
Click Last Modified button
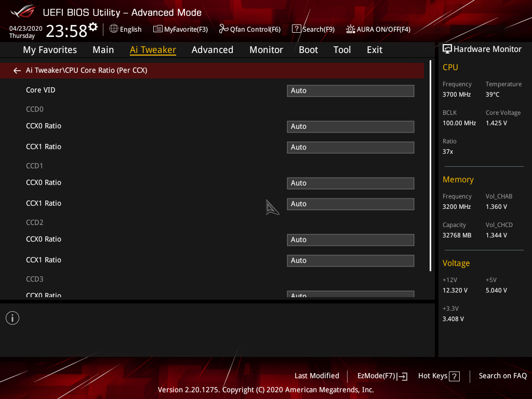coord(316,376)
